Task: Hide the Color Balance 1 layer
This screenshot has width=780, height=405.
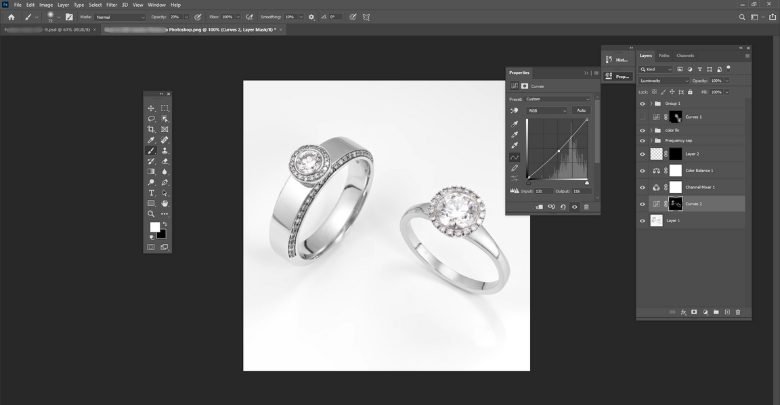Action: (642, 171)
